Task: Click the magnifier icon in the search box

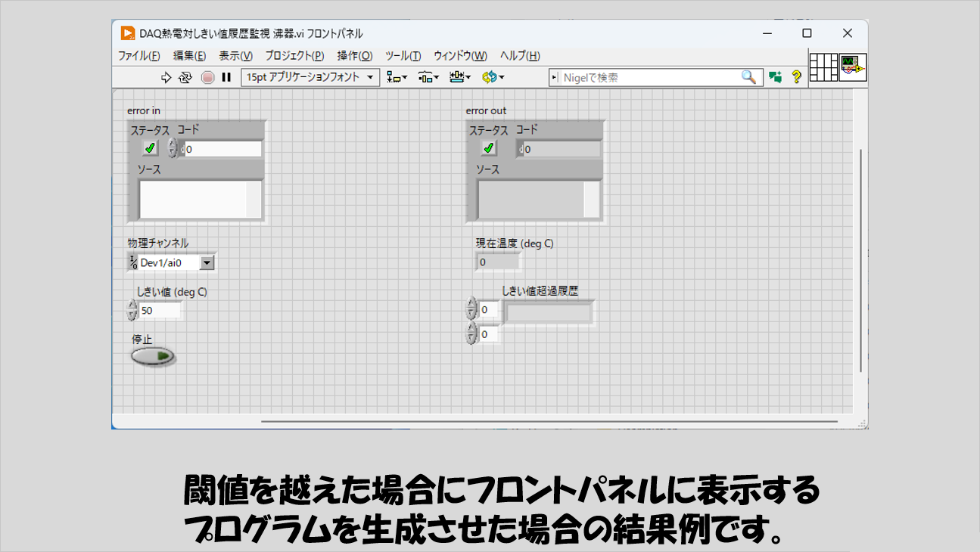Action: point(748,77)
